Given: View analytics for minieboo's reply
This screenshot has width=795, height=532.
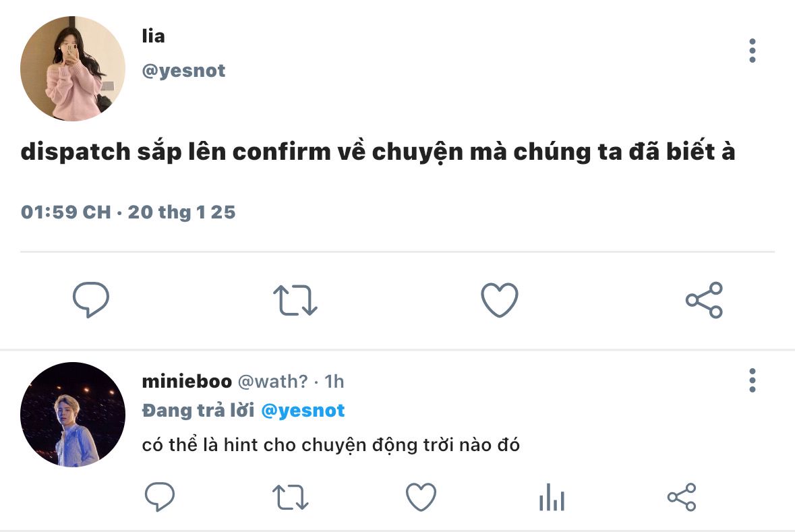Looking at the screenshot, I should pyautogui.click(x=552, y=496).
